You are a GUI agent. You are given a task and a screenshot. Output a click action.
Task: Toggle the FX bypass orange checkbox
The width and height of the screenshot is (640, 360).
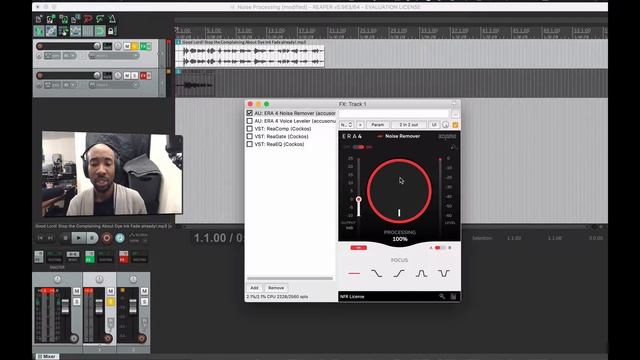tap(455, 125)
